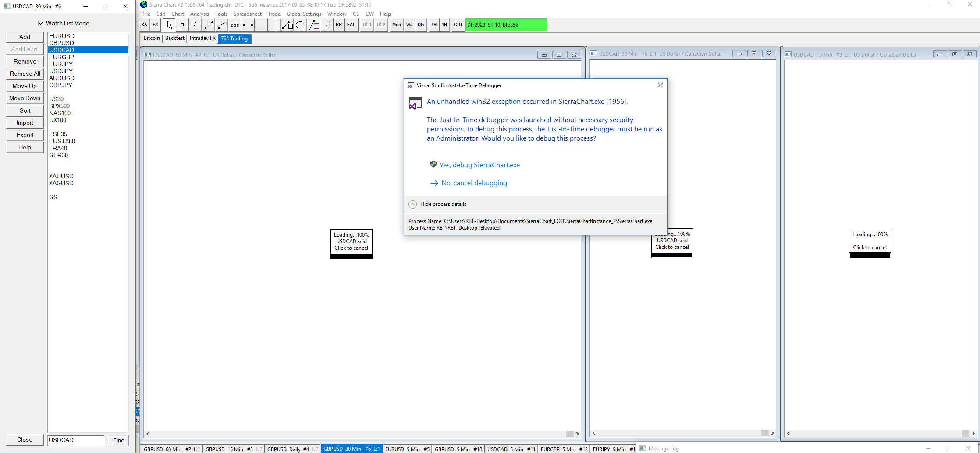Switch to the Intraday FX chartbook tab
This screenshot has width=980, height=453.
point(202,39)
